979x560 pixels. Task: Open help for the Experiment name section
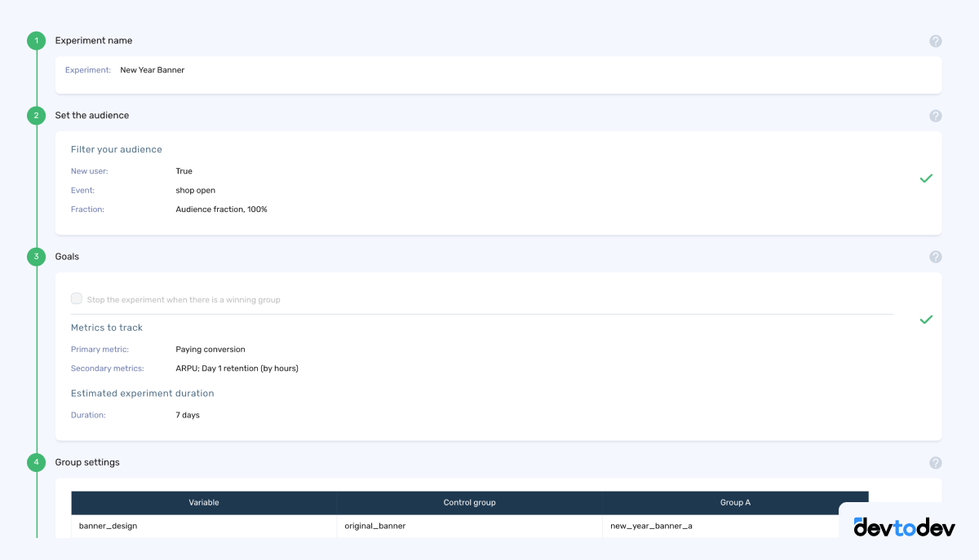[x=935, y=40]
